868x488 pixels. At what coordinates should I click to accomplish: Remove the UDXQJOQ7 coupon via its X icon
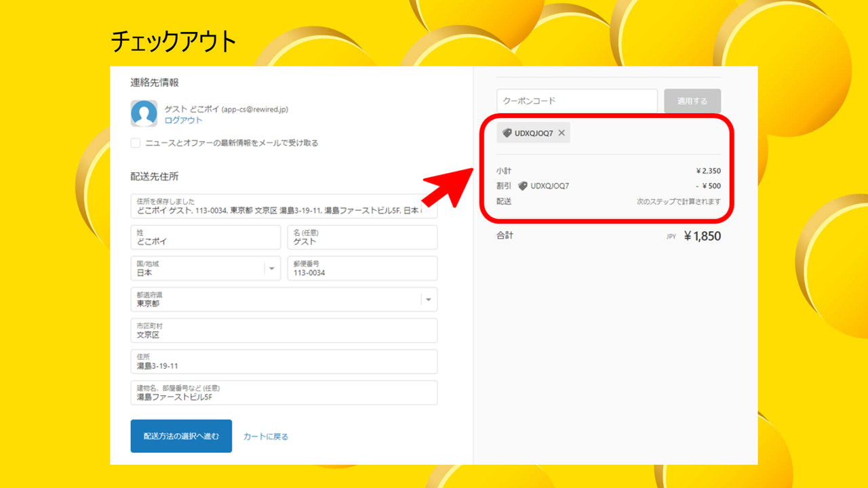pos(561,133)
